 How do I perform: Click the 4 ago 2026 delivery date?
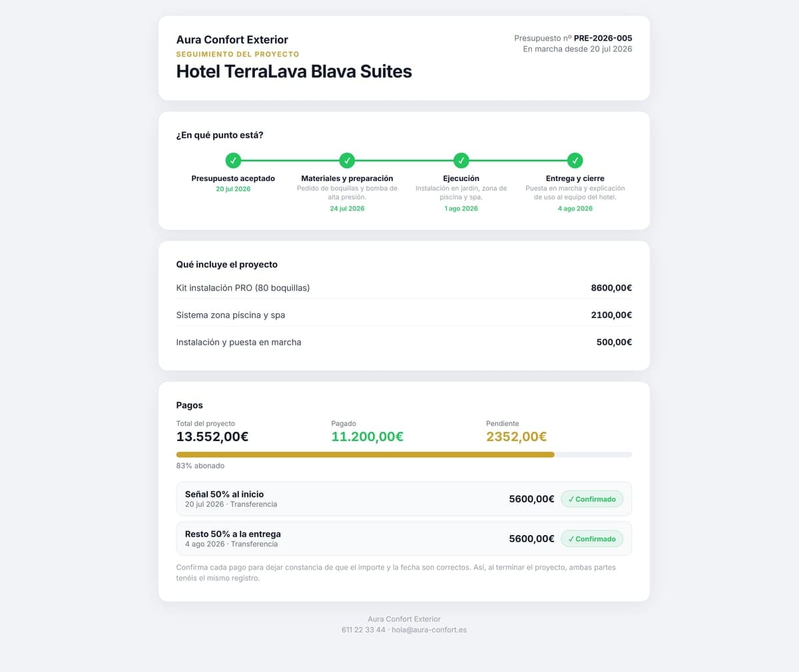(x=575, y=208)
